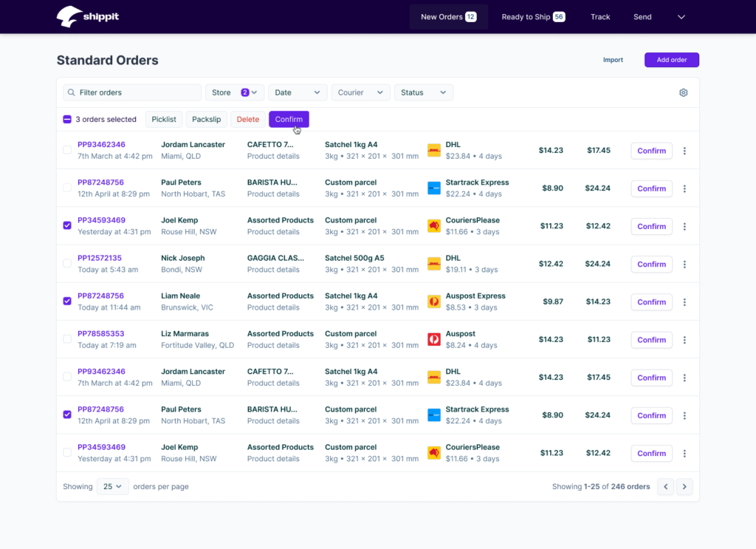
Task: Tick the unchecked Paul Peters order checkbox
Action: 67,188
